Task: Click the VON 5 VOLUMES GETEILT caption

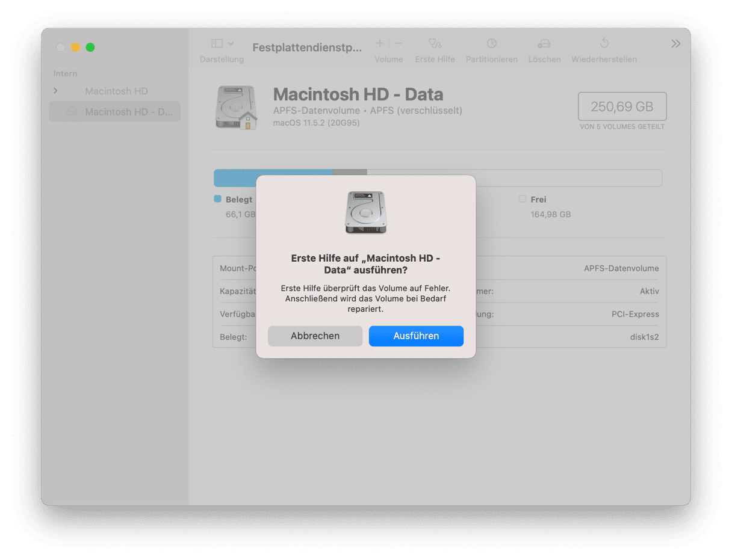Action: click(622, 127)
